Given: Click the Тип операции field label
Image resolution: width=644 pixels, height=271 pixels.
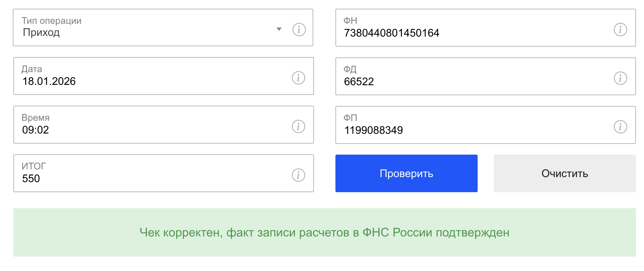Looking at the screenshot, I should [52, 21].
